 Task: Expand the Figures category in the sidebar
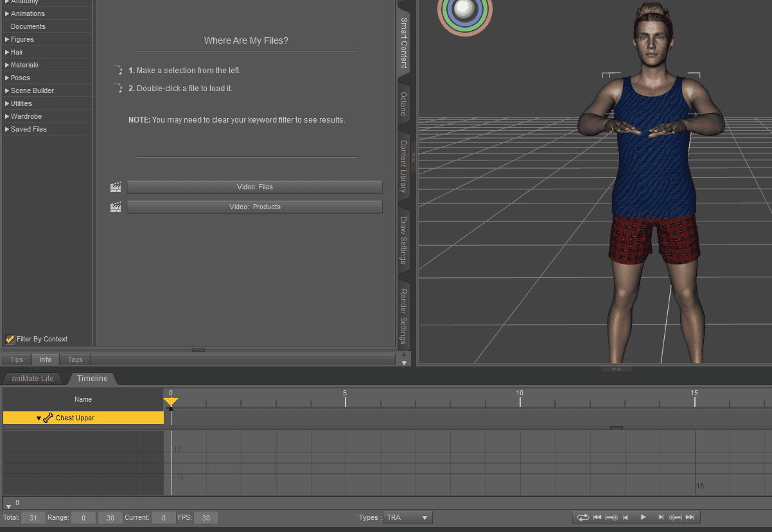(x=8, y=39)
